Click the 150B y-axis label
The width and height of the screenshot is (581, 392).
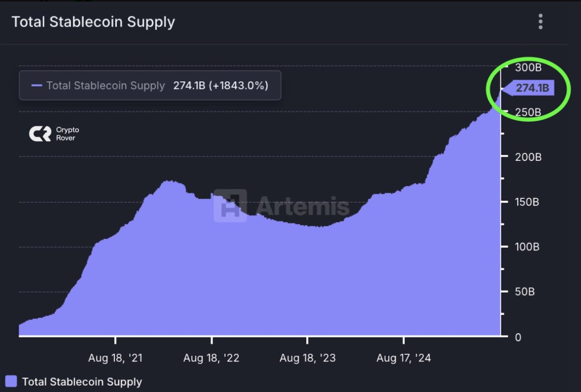tap(528, 202)
